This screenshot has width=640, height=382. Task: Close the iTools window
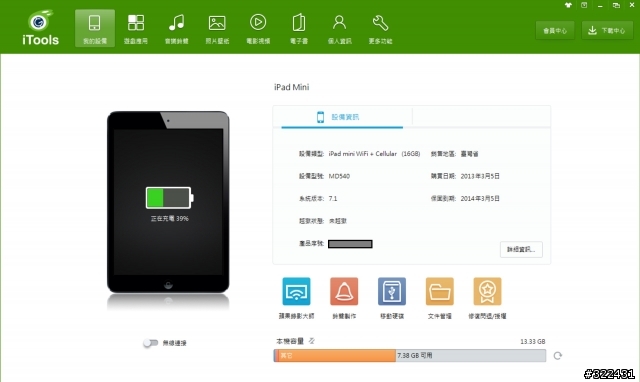(632, 5)
